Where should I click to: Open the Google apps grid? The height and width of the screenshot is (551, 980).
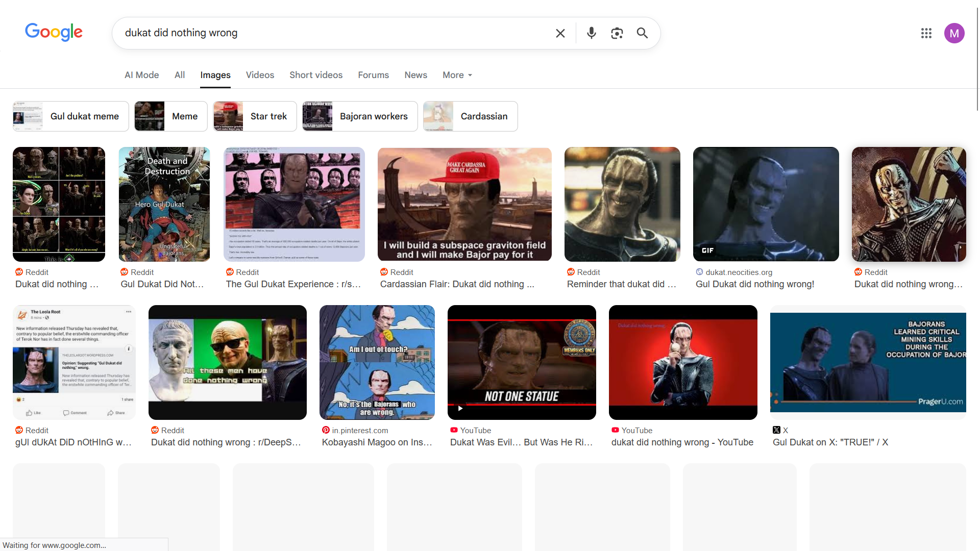926,33
